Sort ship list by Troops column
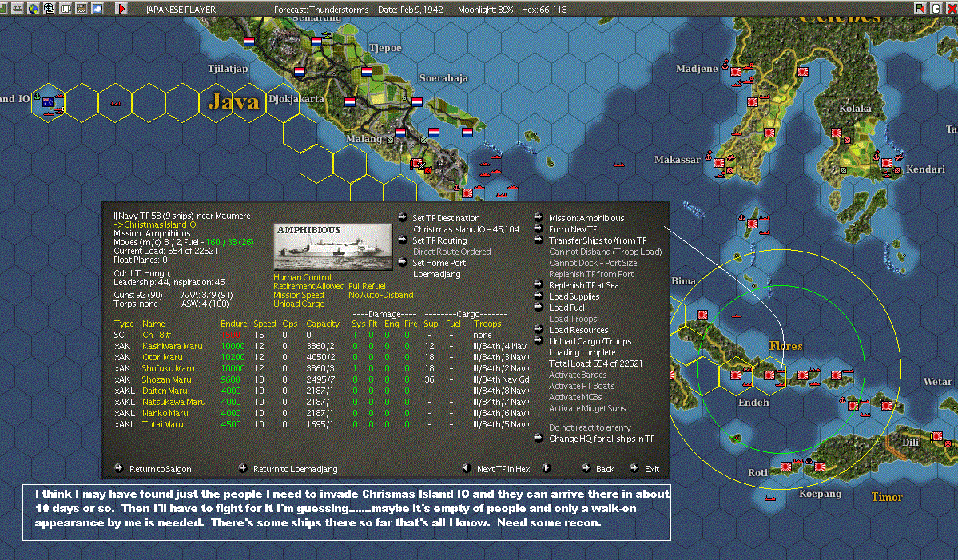Viewport: 958px width, 560px height. point(487,324)
